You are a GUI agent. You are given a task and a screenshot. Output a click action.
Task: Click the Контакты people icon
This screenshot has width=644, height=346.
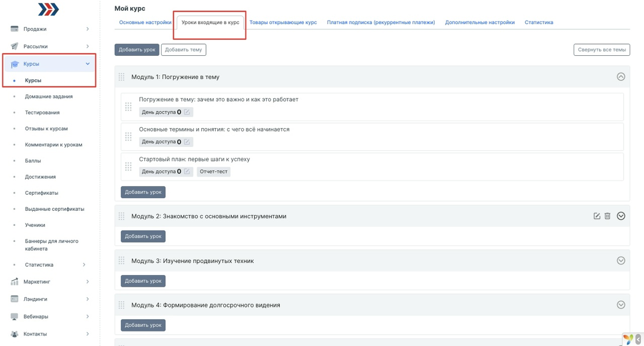tap(15, 334)
